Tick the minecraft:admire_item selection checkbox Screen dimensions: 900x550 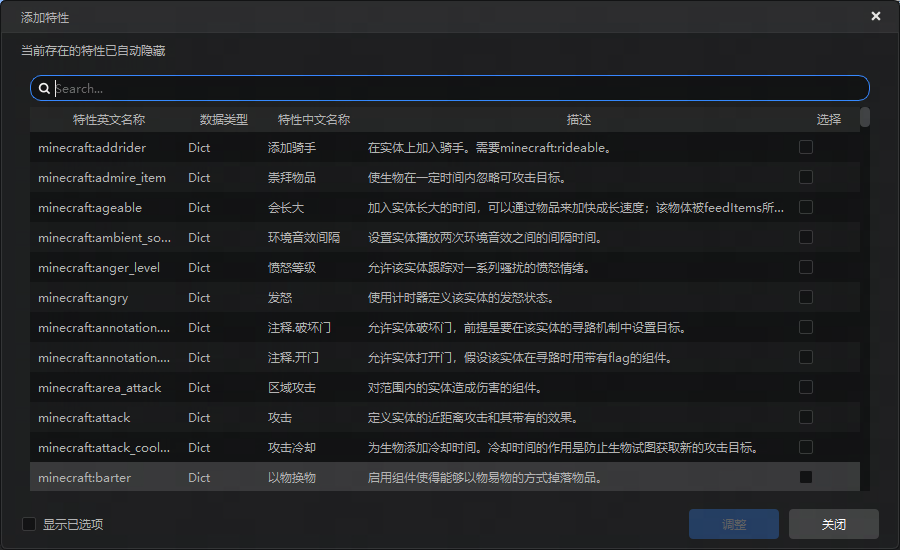[x=805, y=177]
